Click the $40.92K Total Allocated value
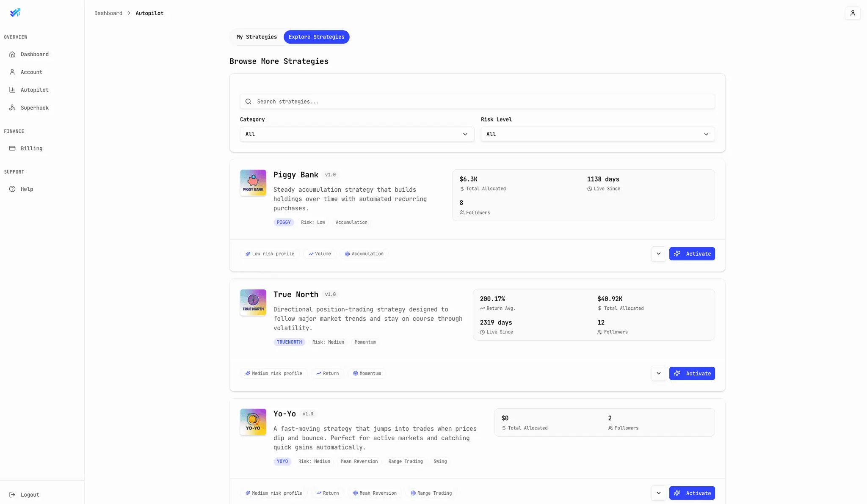867x504 pixels. [610, 299]
